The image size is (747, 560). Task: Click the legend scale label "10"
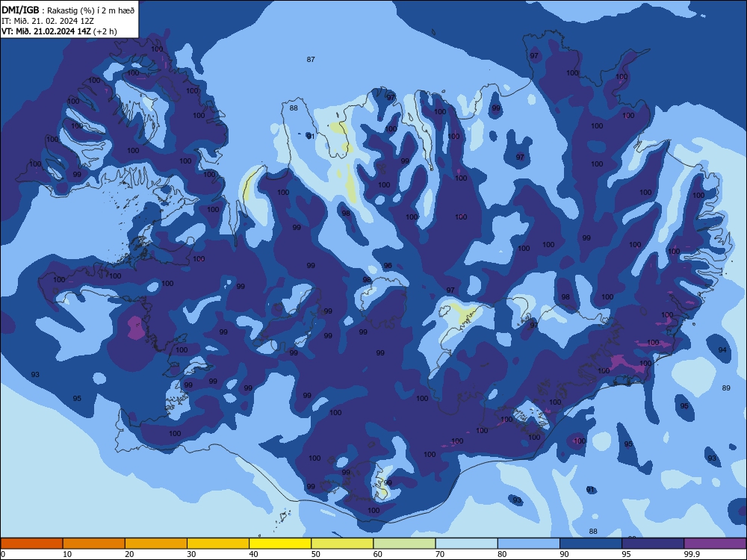(67, 554)
